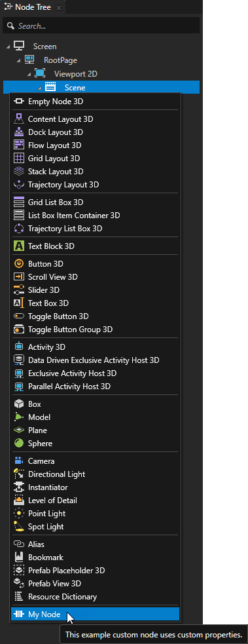Screen dimensions: 248x644
Task: Click the Flow Layout 3D icon
Action: coord(19,145)
